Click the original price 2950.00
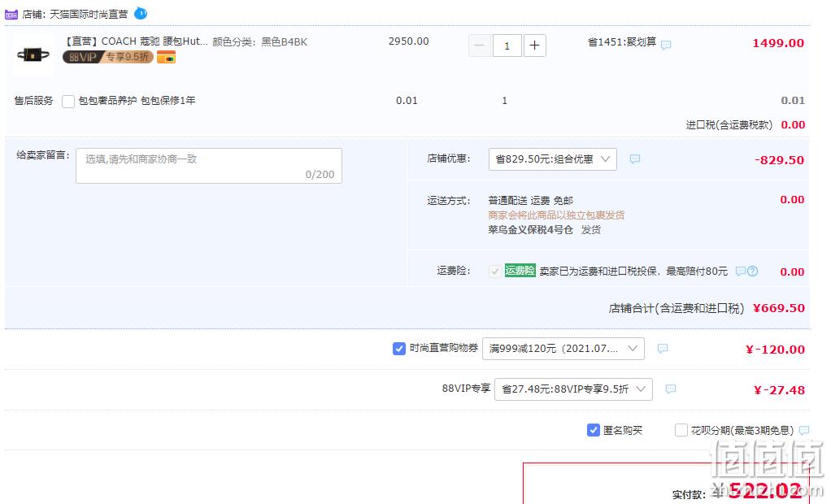This screenshot has height=504, width=831. 409,41
